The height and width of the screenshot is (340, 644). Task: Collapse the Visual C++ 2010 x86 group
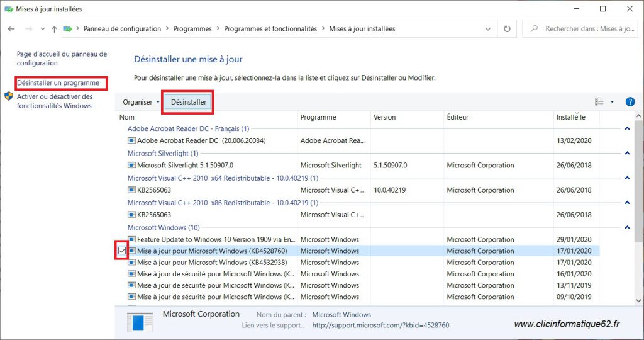pos(627,203)
